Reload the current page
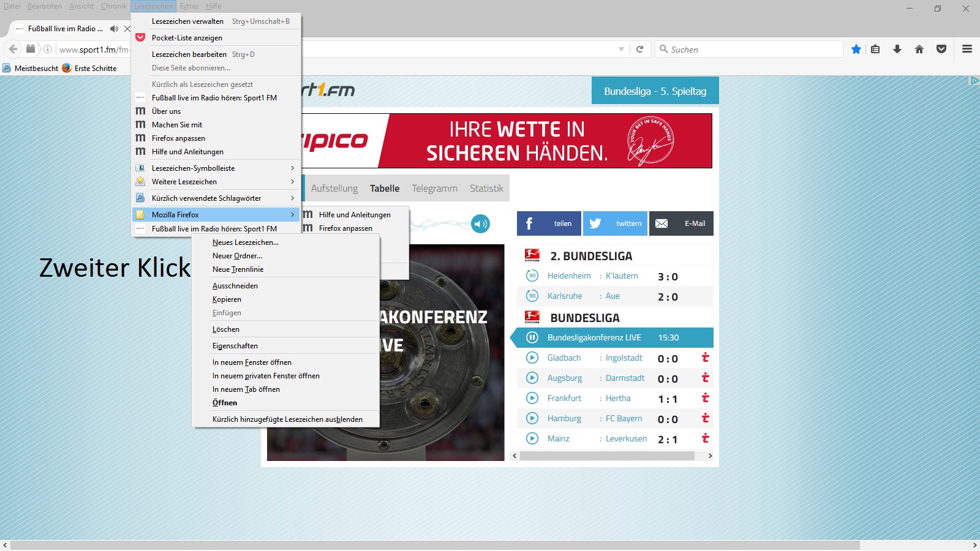The height and width of the screenshot is (551, 980). pyautogui.click(x=639, y=49)
